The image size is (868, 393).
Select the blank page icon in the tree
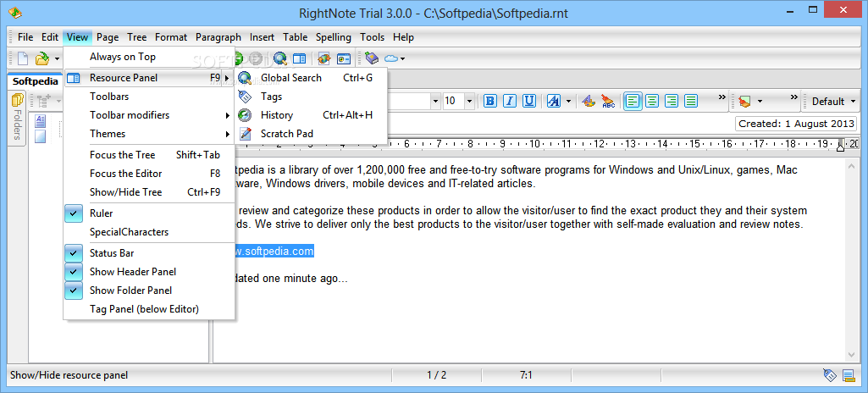click(x=41, y=136)
